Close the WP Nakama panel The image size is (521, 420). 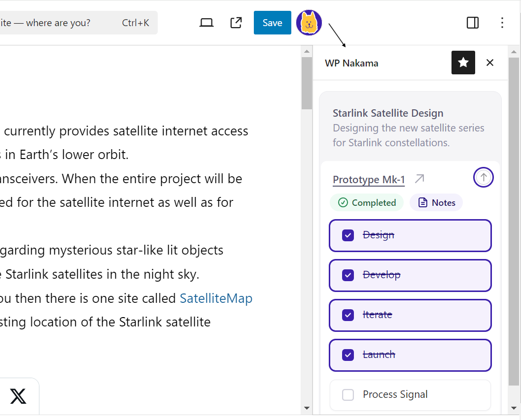490,63
